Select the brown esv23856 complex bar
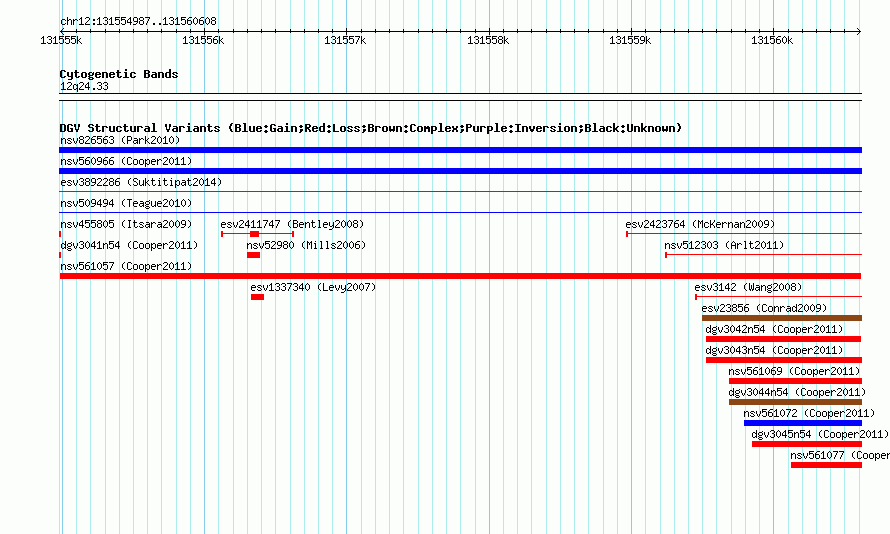890x534 pixels. coord(782,318)
